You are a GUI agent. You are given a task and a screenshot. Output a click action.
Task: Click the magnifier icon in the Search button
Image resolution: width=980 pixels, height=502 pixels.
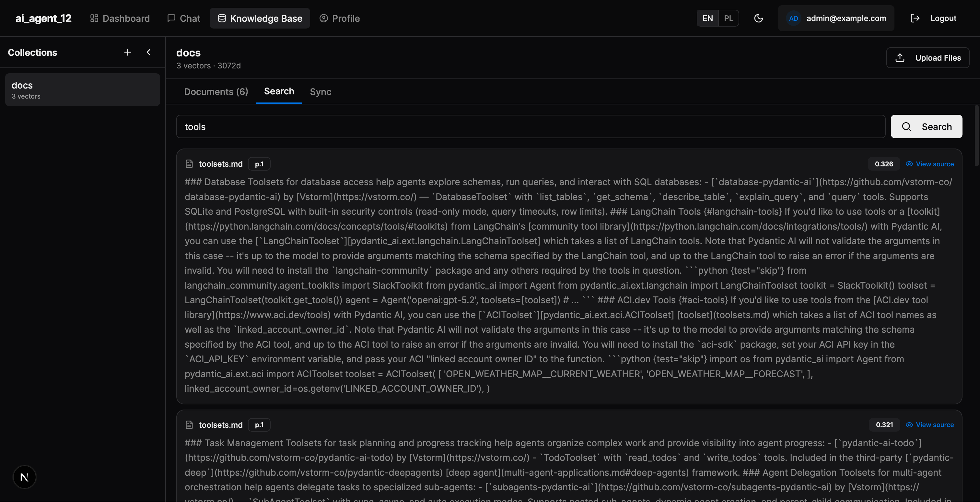click(x=906, y=126)
